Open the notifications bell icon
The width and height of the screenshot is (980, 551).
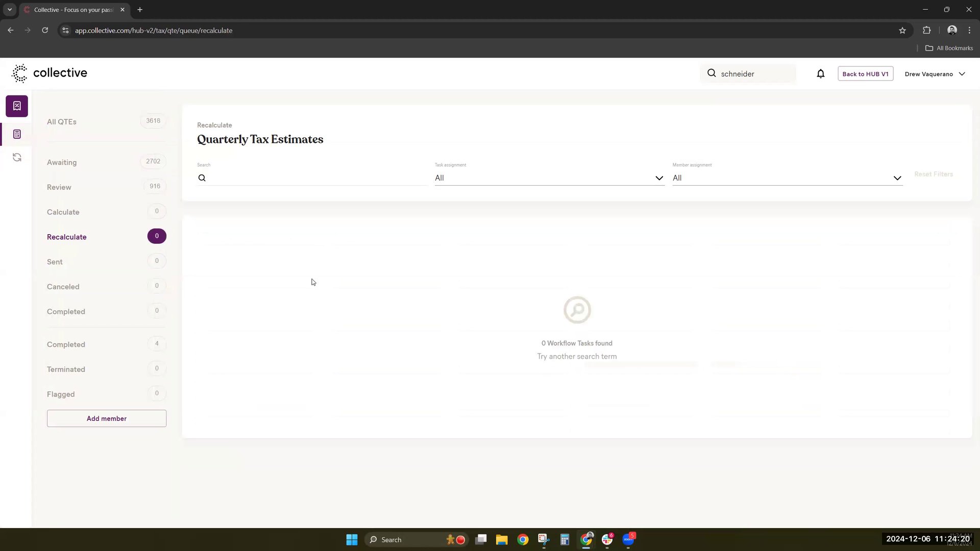(820, 74)
